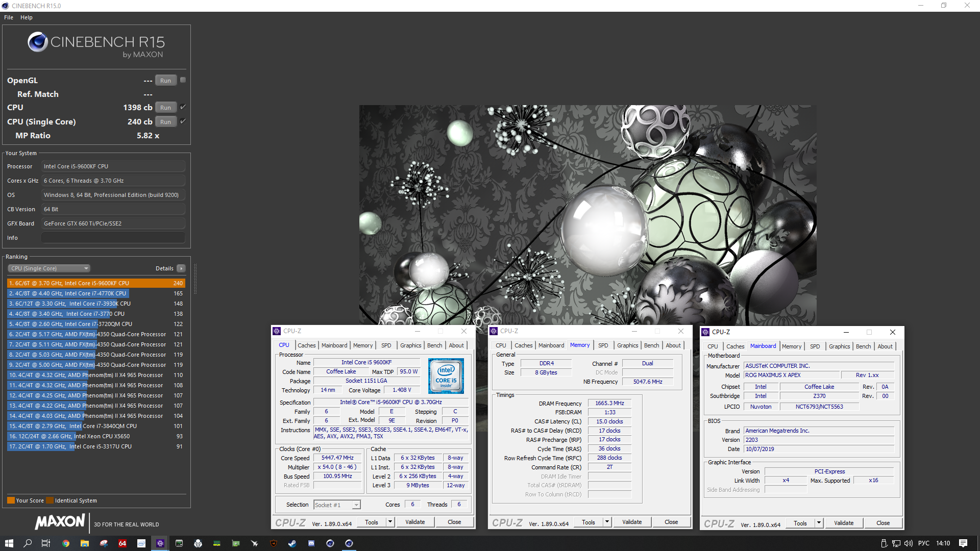Open the green memory-stick taskbar icon
980x551 pixels.
(217, 543)
